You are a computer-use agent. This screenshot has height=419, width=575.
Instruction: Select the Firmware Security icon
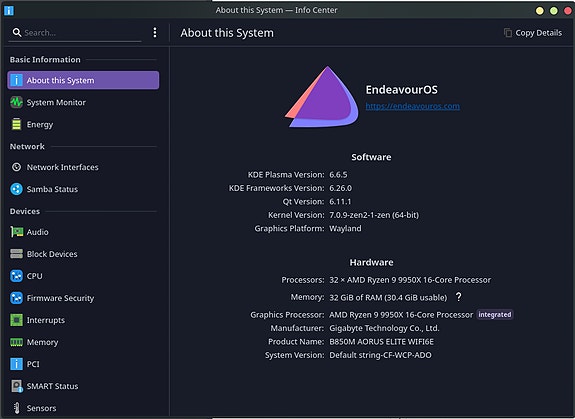coord(16,298)
